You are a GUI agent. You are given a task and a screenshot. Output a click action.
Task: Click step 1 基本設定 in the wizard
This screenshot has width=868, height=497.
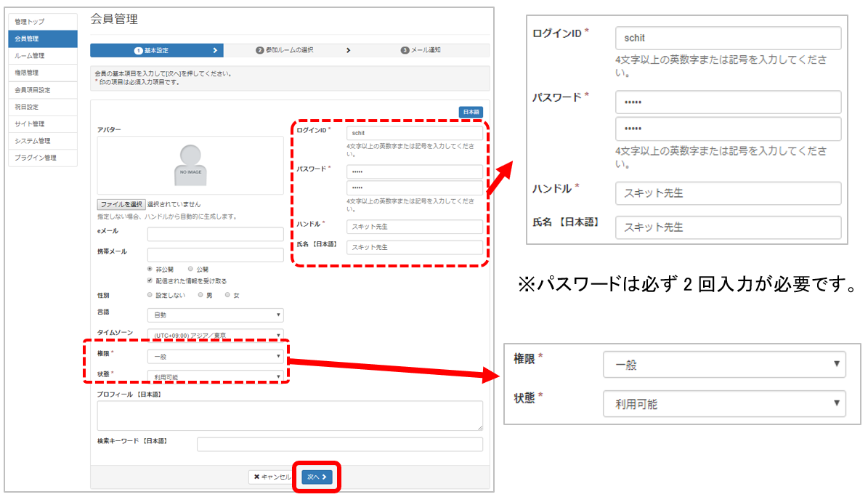155,51
